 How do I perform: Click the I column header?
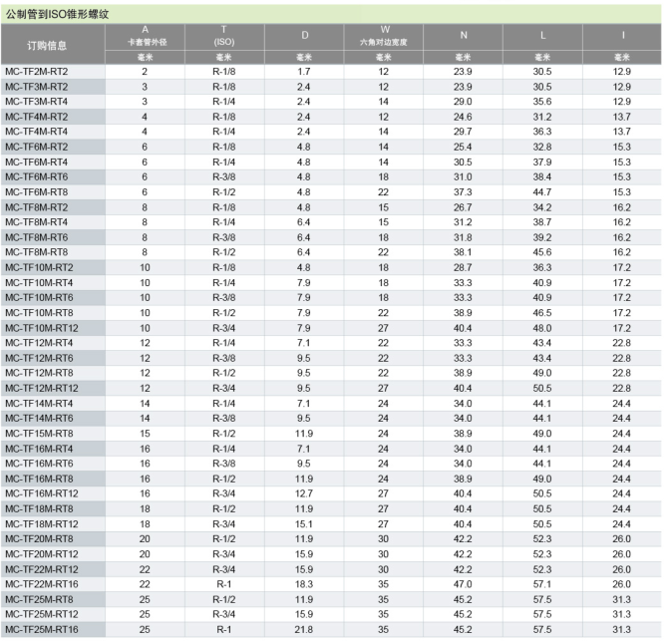tap(622, 36)
